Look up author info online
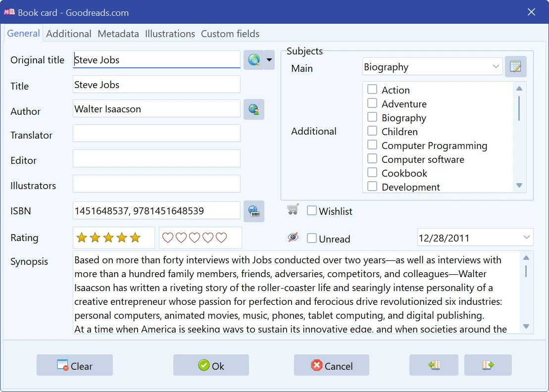 click(x=254, y=109)
